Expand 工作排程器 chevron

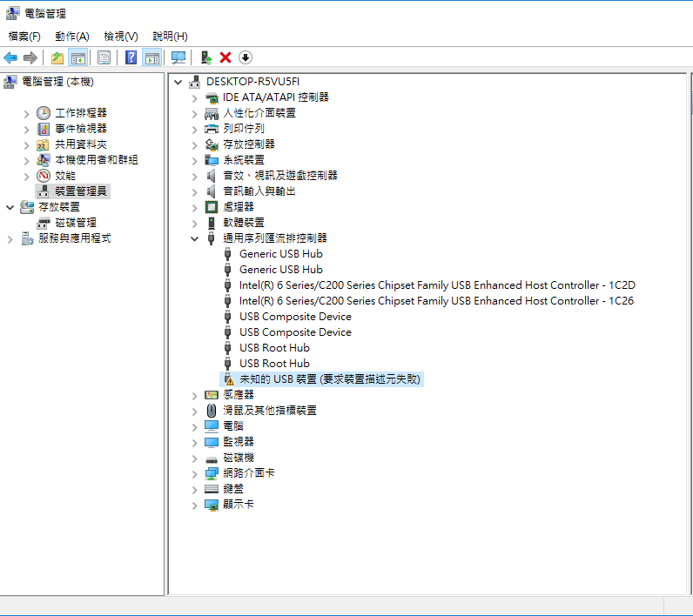[x=26, y=114]
